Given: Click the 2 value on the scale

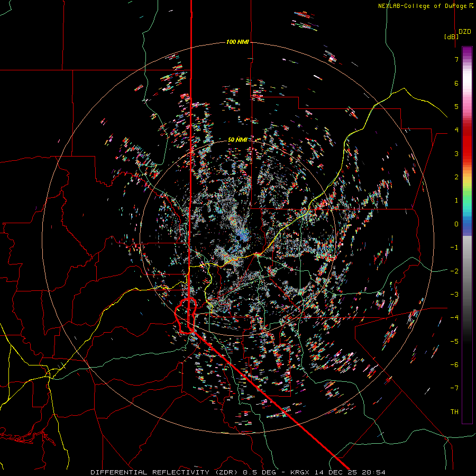Looking at the screenshot, I should [456, 177].
